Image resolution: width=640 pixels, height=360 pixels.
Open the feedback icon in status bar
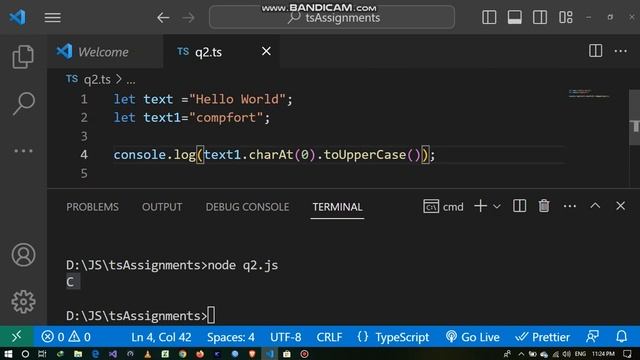[592, 337]
